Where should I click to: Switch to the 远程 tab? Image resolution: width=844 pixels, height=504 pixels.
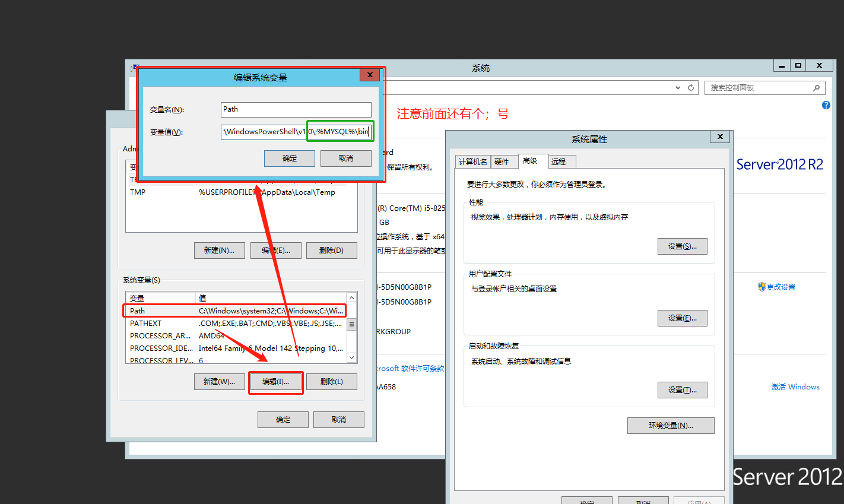coord(561,161)
